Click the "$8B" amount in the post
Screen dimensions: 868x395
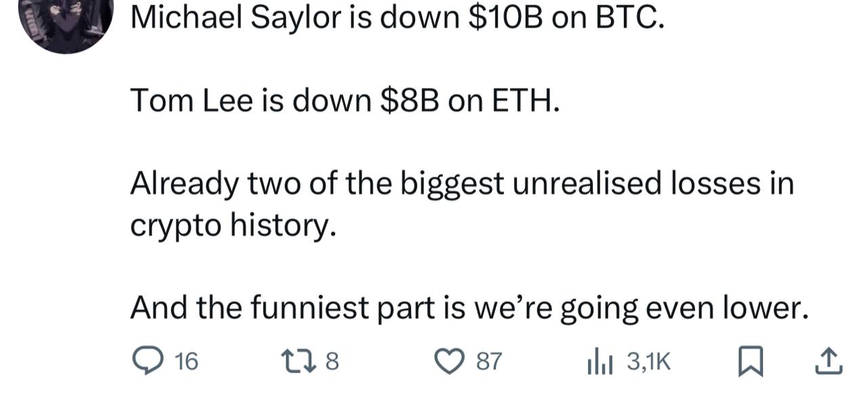click(x=410, y=101)
